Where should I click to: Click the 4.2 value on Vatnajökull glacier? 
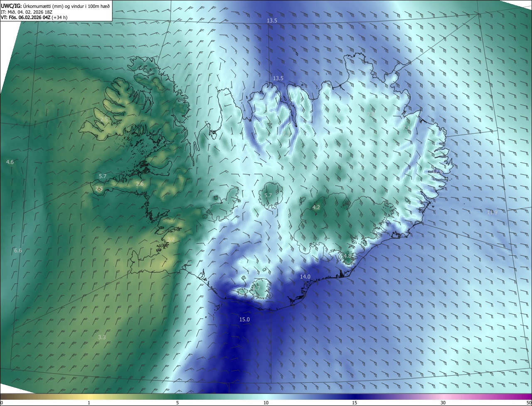click(x=316, y=207)
